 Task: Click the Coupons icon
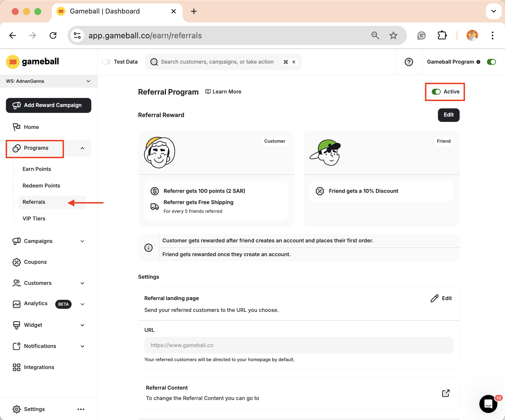click(17, 262)
